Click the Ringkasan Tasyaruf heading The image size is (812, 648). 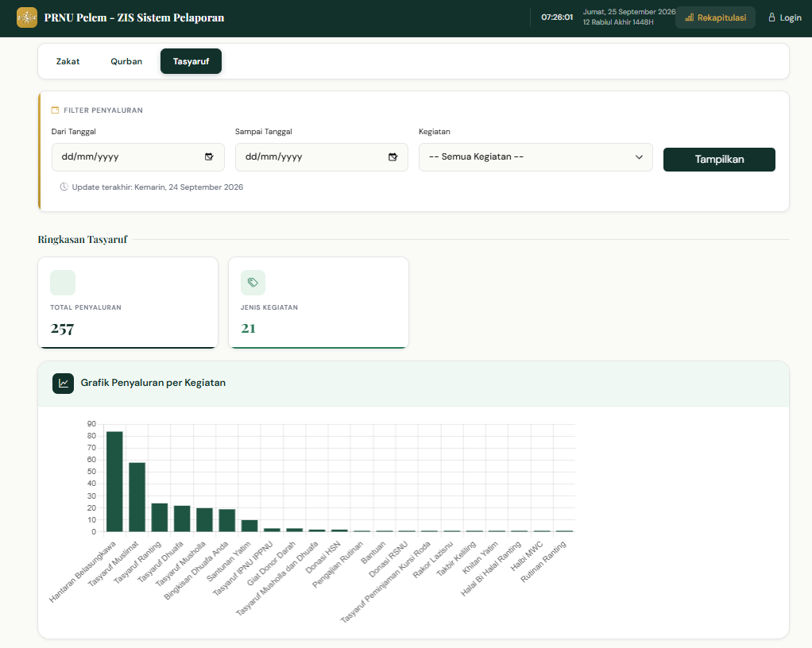coord(83,239)
